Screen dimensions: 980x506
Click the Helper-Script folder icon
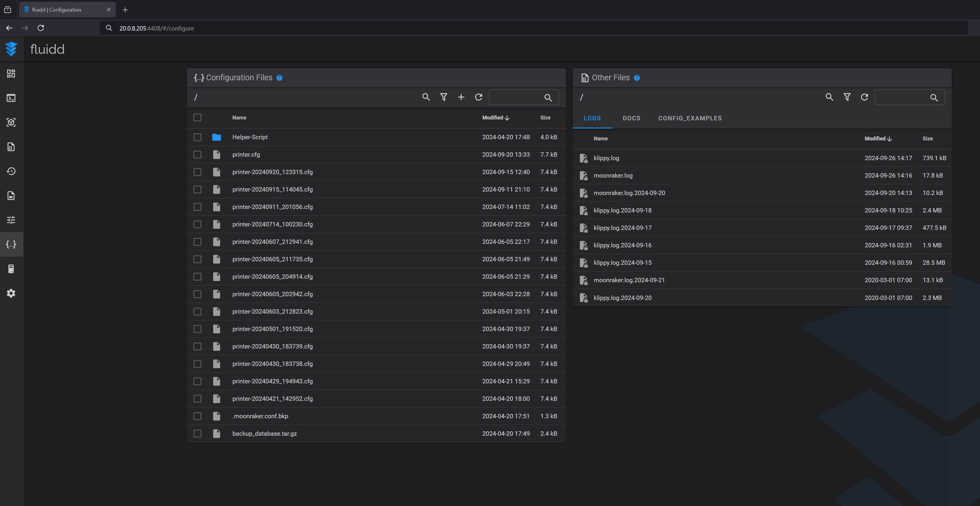click(x=216, y=137)
